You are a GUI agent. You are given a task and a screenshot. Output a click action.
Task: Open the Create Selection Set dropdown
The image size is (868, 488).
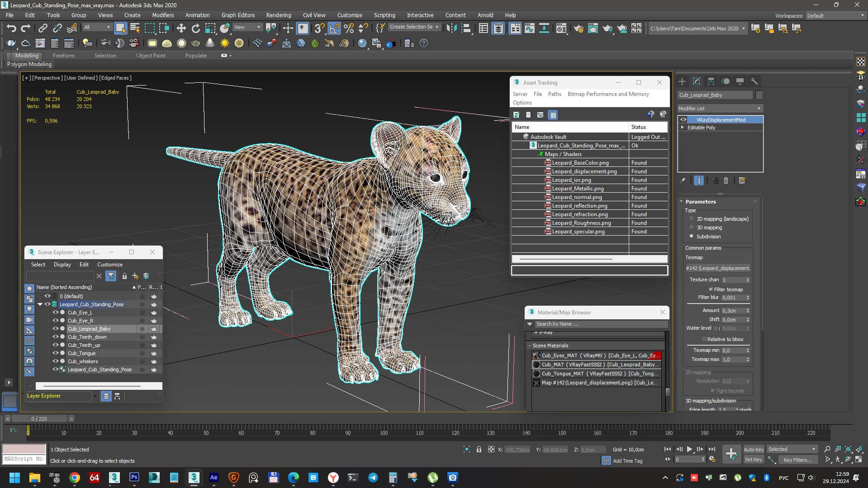click(414, 27)
